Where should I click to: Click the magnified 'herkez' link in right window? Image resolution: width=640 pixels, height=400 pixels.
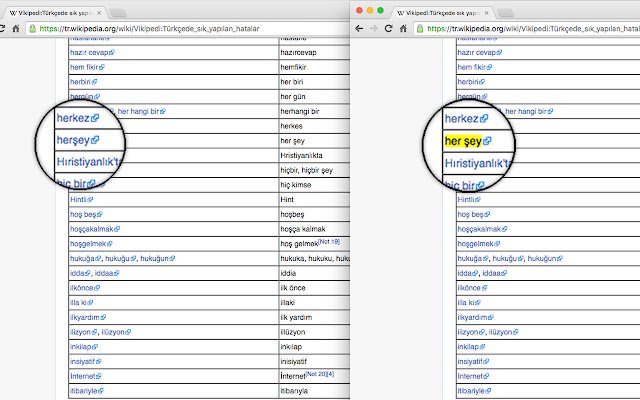pyautogui.click(x=461, y=119)
